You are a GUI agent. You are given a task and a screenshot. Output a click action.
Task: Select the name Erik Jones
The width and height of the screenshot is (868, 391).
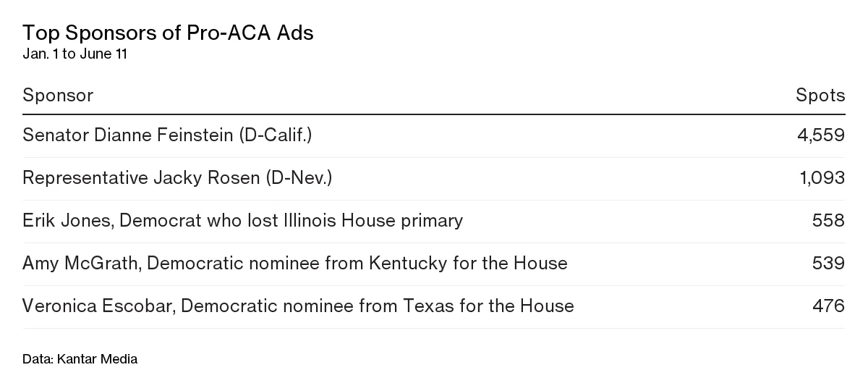click(x=65, y=221)
